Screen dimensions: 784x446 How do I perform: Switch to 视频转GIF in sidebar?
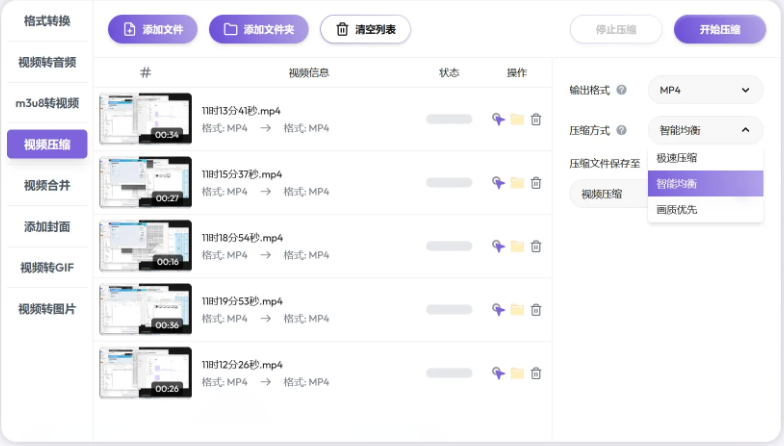[x=47, y=268]
